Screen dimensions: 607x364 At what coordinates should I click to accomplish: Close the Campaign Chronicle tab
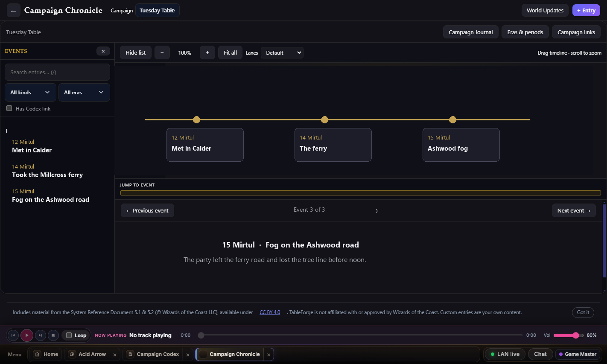(268, 355)
